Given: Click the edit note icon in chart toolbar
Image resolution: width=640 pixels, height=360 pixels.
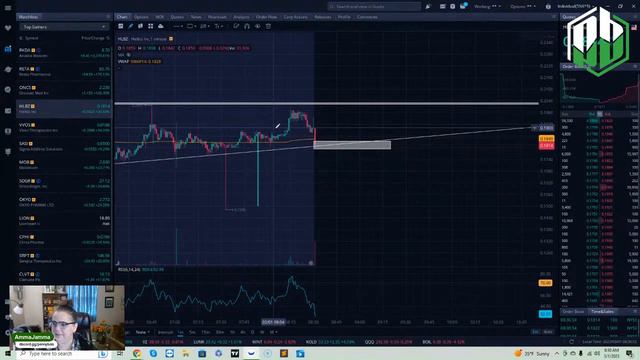Looking at the screenshot, I should (x=236, y=26).
